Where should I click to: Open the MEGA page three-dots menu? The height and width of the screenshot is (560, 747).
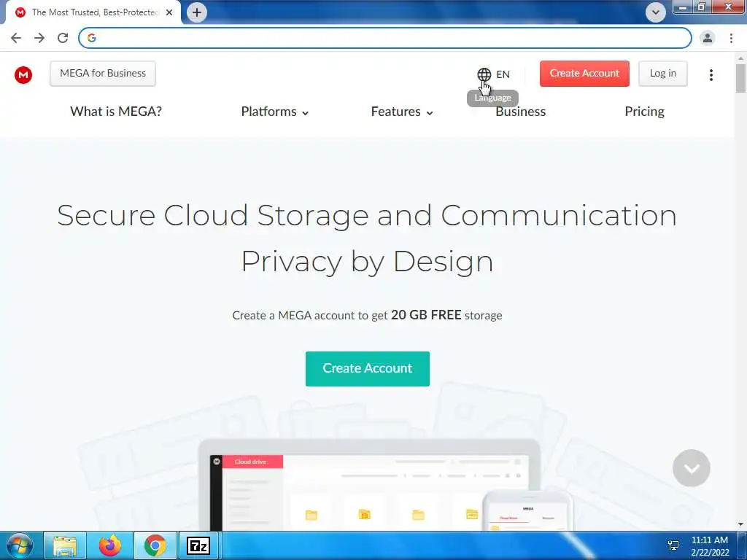click(711, 75)
